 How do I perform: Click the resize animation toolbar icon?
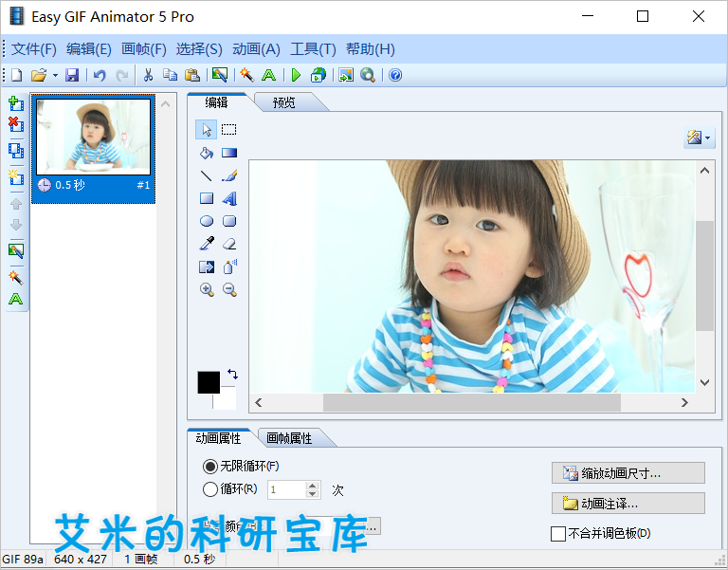point(346,75)
